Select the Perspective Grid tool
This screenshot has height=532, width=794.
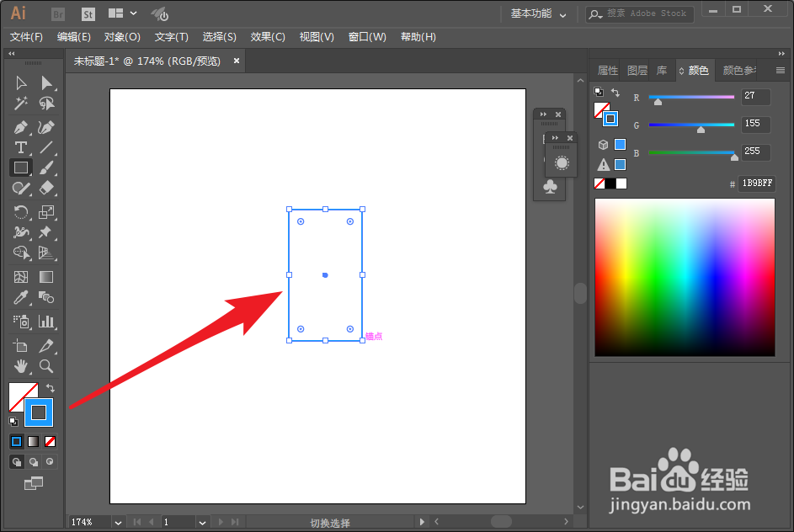[x=46, y=252]
